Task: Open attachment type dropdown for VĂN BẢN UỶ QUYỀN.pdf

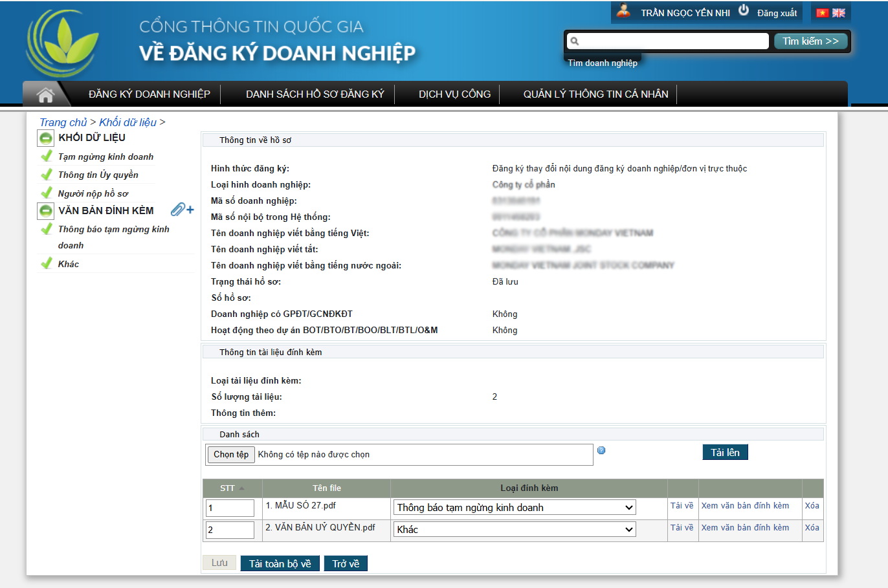Action: click(x=515, y=530)
